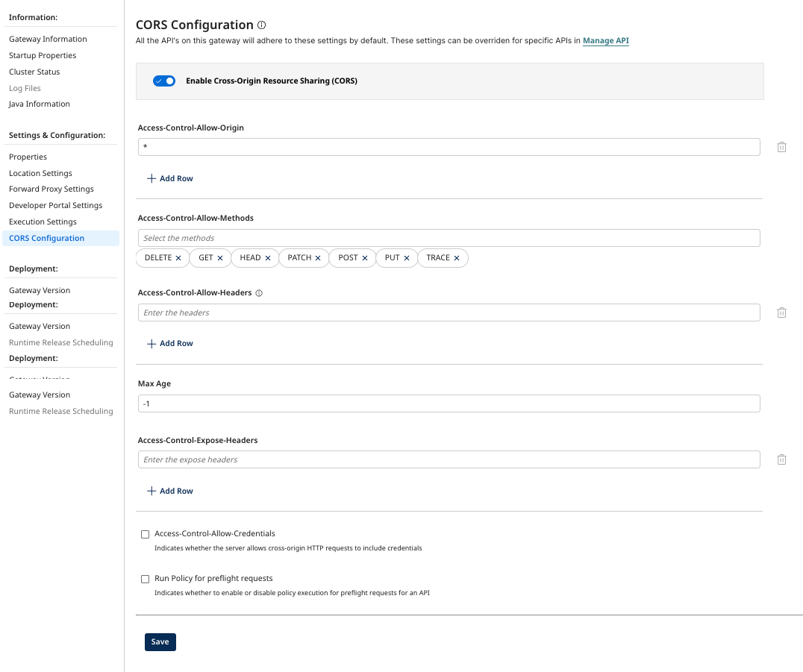Open the info tooltip for Access-Control-Allow-Headers
The height and width of the screenshot is (672, 803).
(258, 292)
